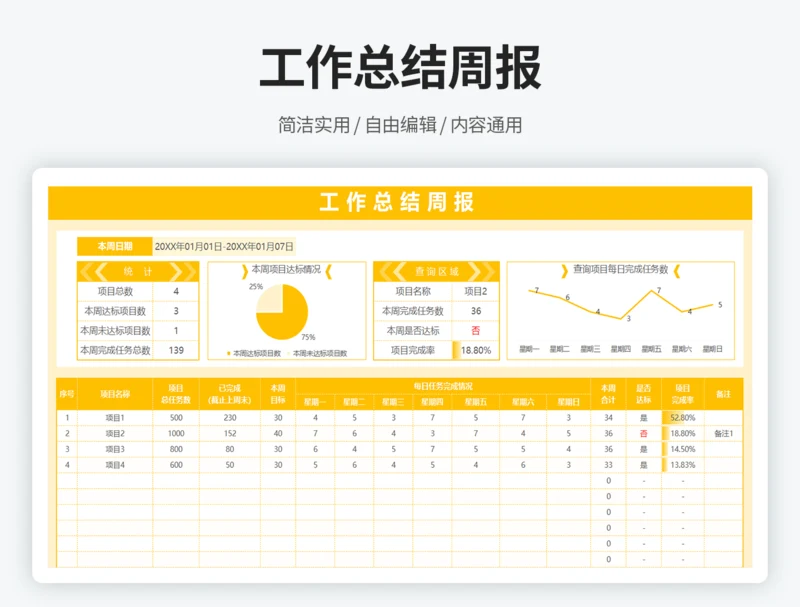Click the right chevrons beside 统计 header

coord(182,271)
